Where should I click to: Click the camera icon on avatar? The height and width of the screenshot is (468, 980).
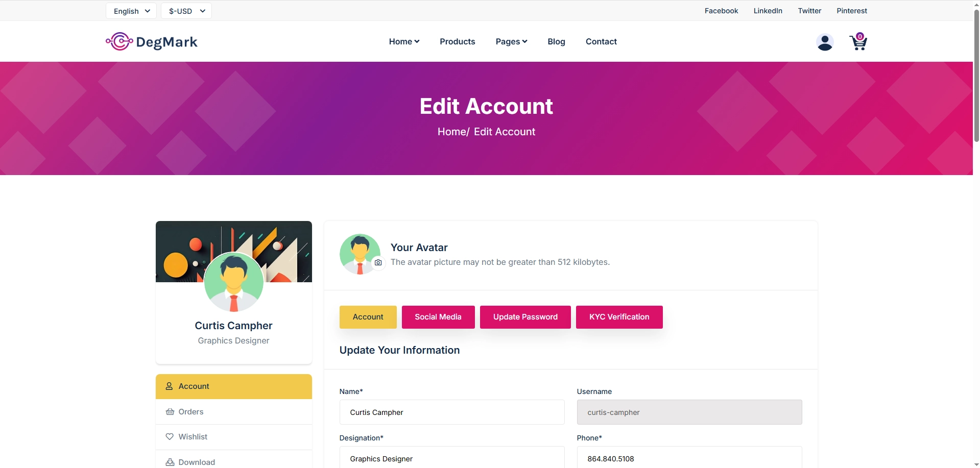pyautogui.click(x=378, y=262)
